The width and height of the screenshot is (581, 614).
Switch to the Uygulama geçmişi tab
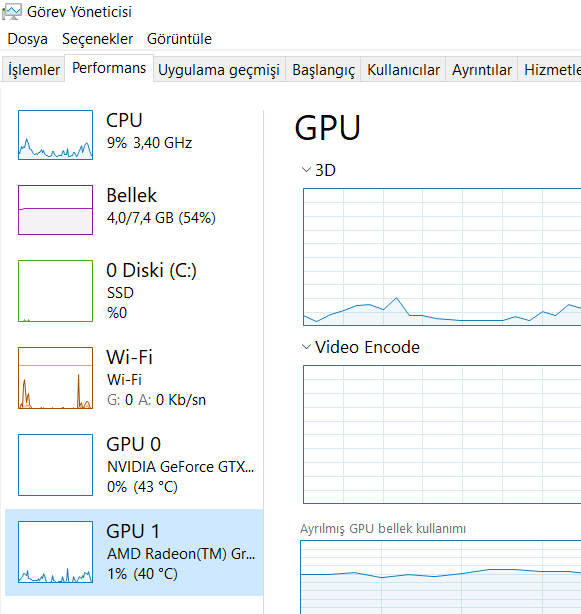click(x=219, y=70)
